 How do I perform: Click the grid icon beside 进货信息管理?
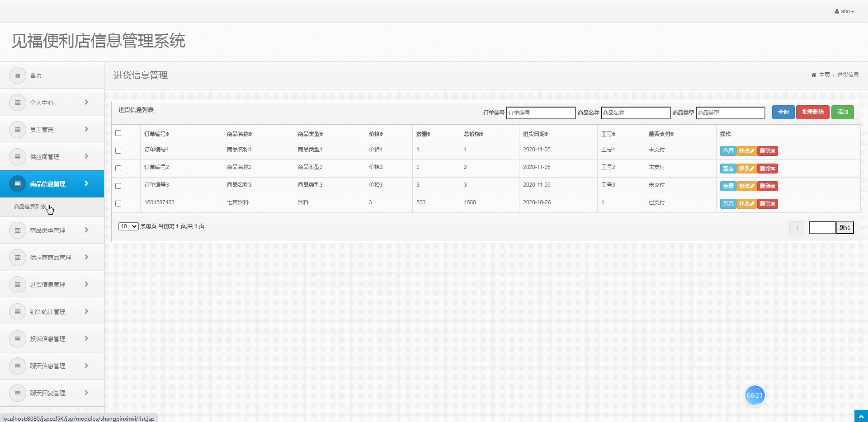pyautogui.click(x=18, y=285)
